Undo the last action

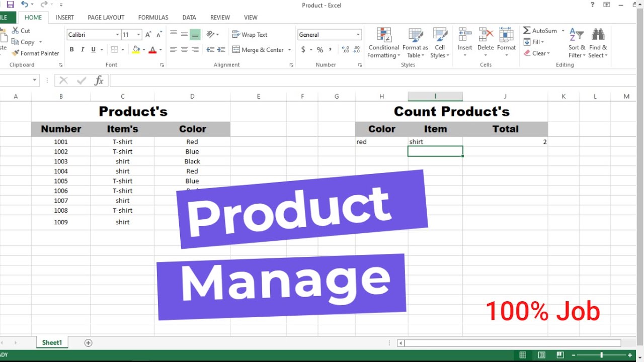[24, 5]
